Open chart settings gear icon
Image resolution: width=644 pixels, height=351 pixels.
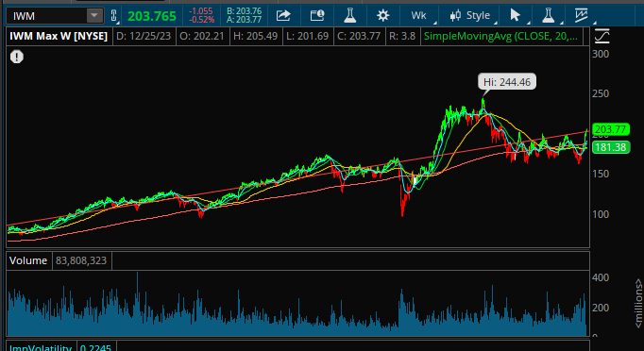pyautogui.click(x=382, y=16)
